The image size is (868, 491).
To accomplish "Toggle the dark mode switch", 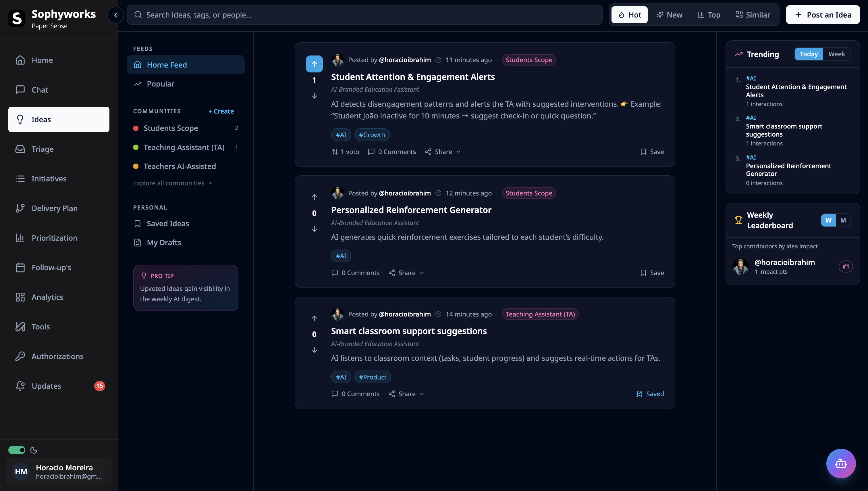I will pyautogui.click(x=16, y=450).
